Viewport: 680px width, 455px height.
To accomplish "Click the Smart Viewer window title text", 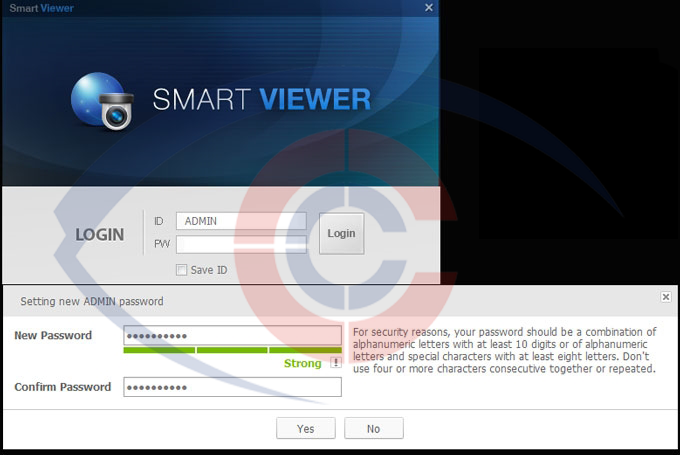I will [42, 8].
